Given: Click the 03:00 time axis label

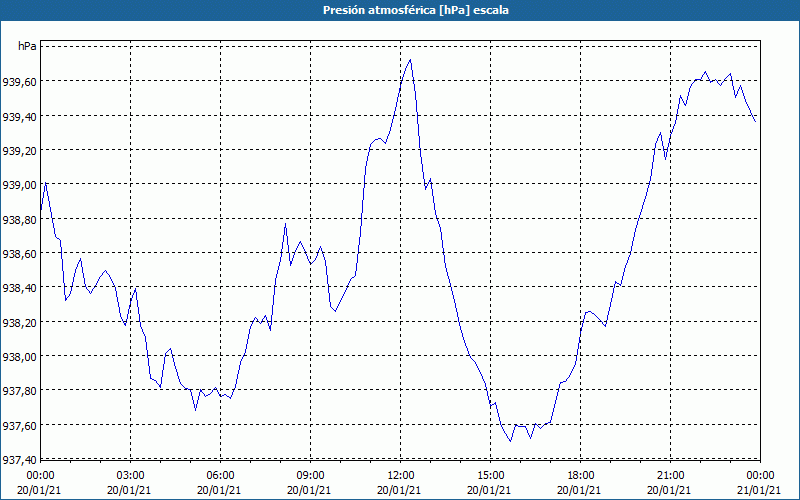Looking at the screenshot, I should [131, 476].
